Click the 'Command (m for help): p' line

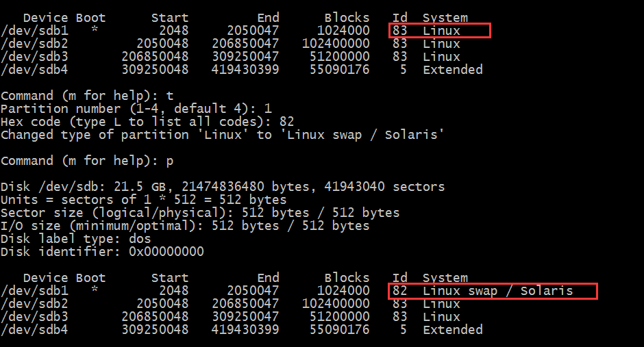pos(87,161)
